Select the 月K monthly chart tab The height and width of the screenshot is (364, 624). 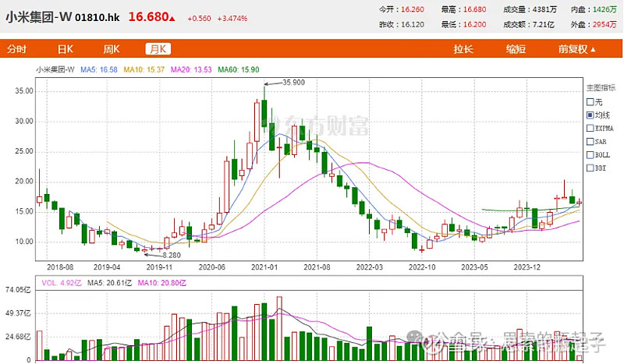pyautogui.click(x=158, y=49)
